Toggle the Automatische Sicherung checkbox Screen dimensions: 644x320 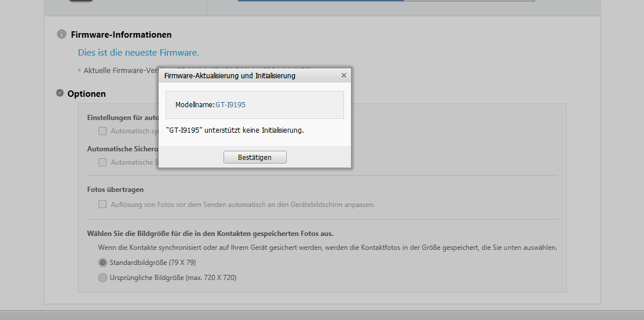click(103, 162)
